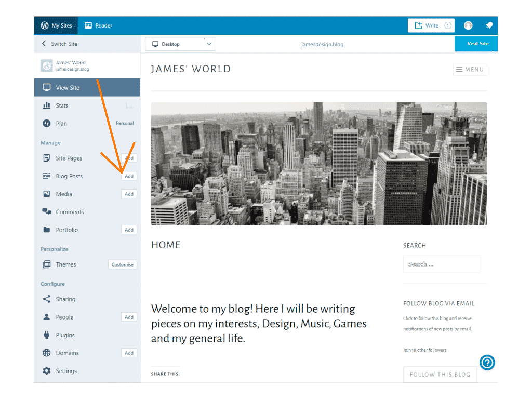
Task: Open the user profile avatar
Action: pos(468,25)
